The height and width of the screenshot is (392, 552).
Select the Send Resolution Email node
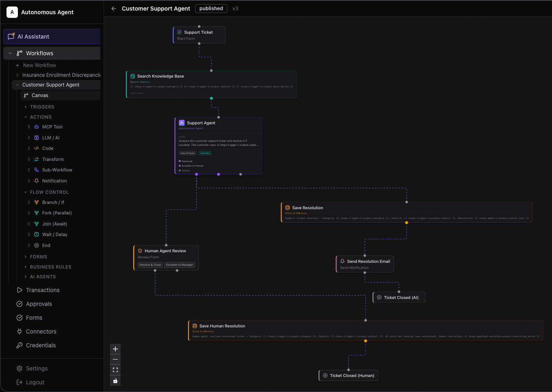[x=365, y=264]
